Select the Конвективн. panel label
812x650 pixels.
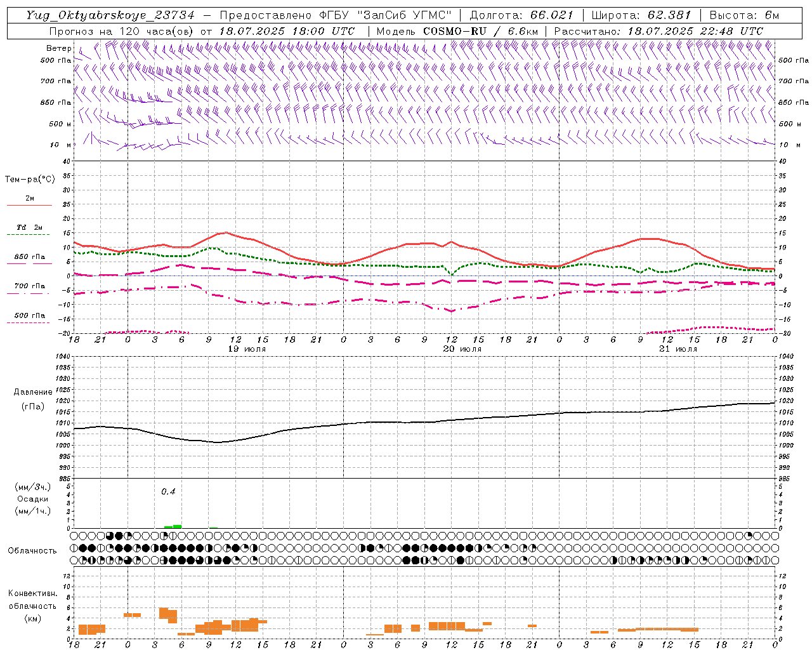coord(33,594)
